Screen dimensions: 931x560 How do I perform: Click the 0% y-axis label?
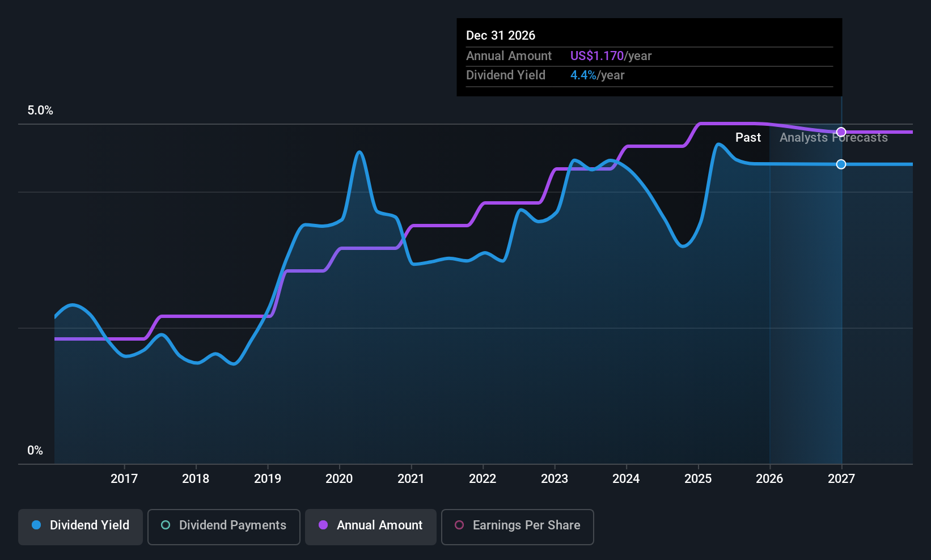pos(35,451)
